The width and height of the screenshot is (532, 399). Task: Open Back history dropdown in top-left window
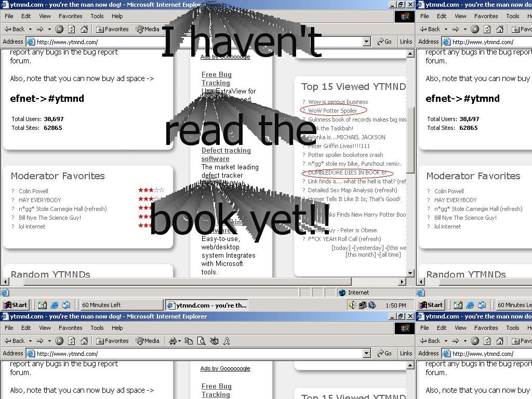(30, 30)
